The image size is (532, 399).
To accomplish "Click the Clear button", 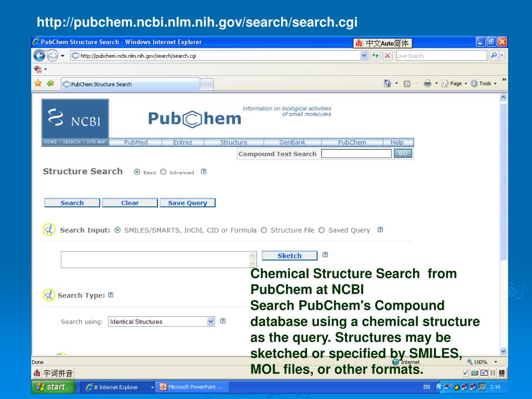I will click(x=130, y=203).
